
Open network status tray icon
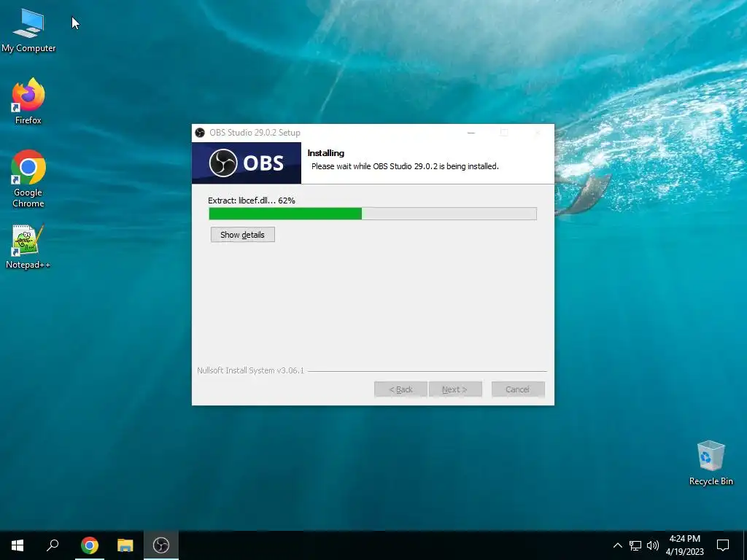coord(635,545)
